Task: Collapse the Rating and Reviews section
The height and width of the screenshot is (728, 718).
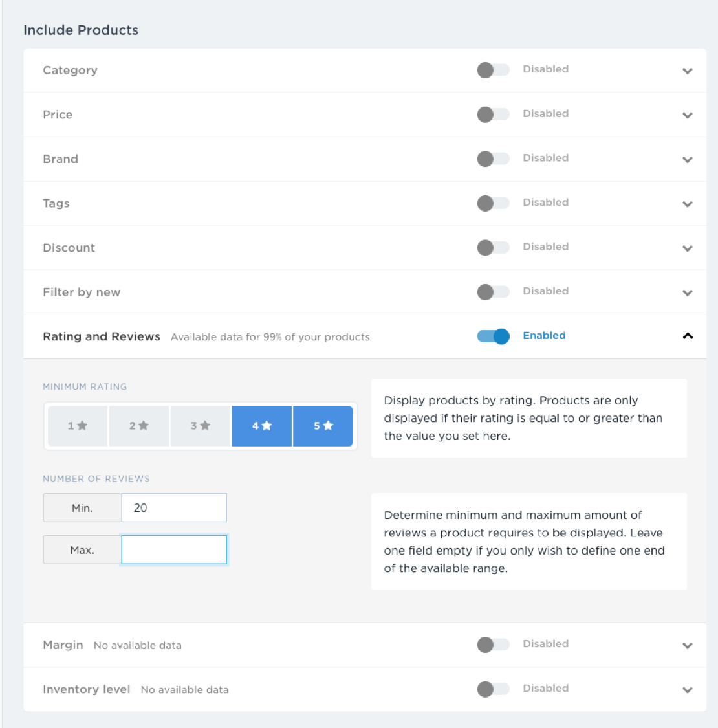Action: (687, 337)
